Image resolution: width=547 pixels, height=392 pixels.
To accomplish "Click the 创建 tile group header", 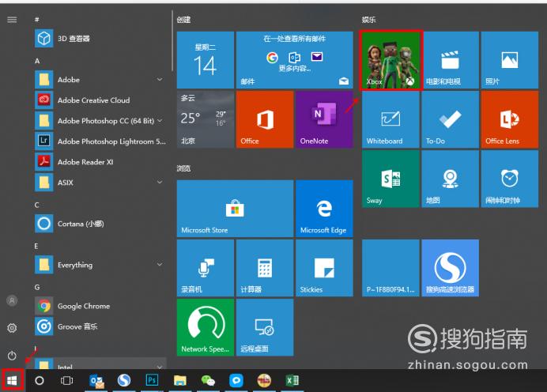I will coord(183,20).
